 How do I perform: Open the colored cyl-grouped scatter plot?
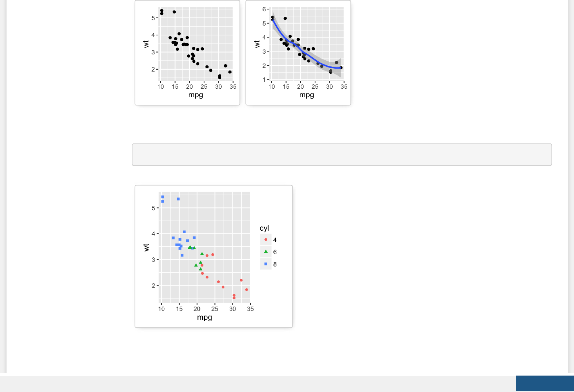click(214, 256)
